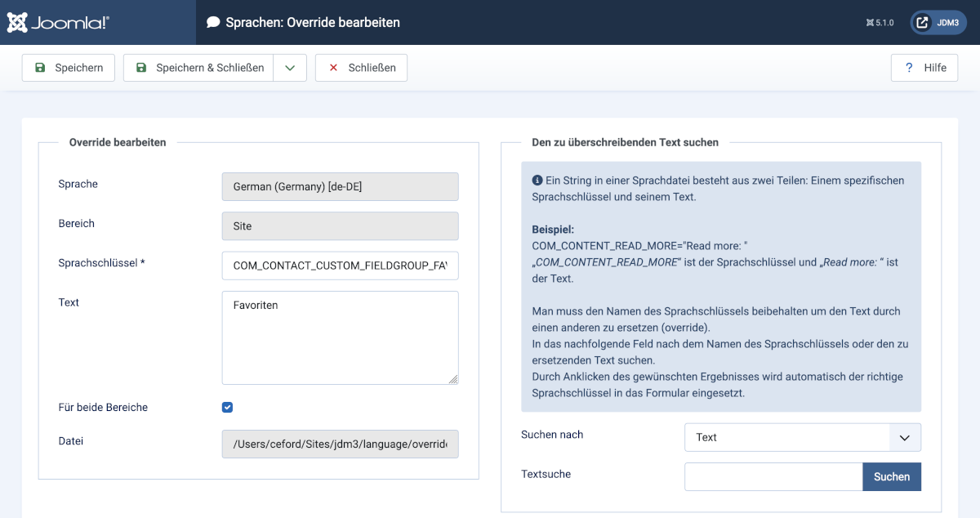Select the JDM3 site preview button
Screen dimensions: 980x518
point(938,22)
